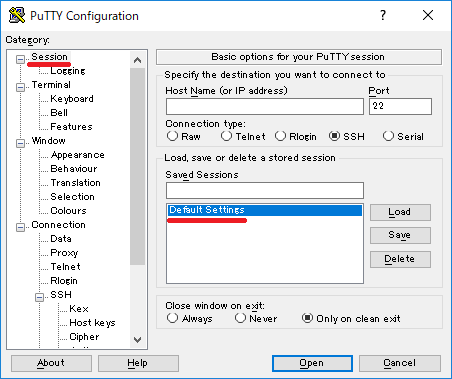This screenshot has height=379, width=452.
Task: Collapse the Session tree node
Action: point(20,59)
